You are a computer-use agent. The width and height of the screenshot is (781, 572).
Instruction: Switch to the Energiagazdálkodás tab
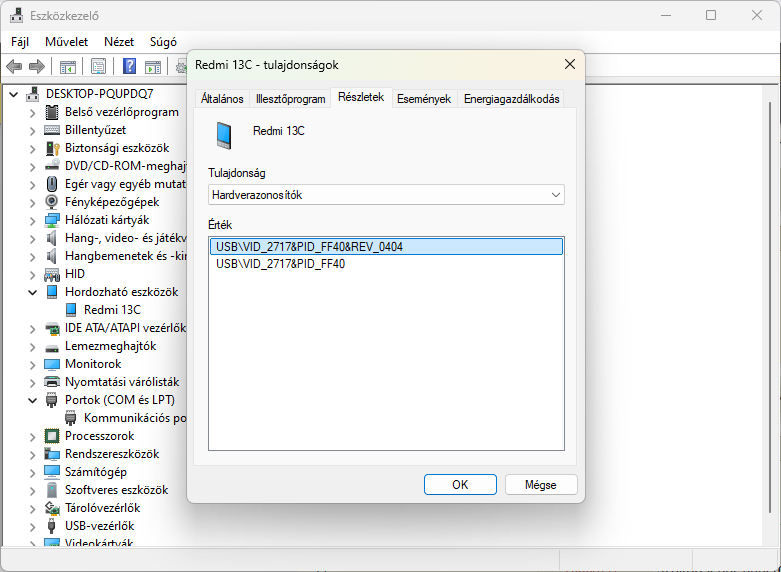(512, 99)
